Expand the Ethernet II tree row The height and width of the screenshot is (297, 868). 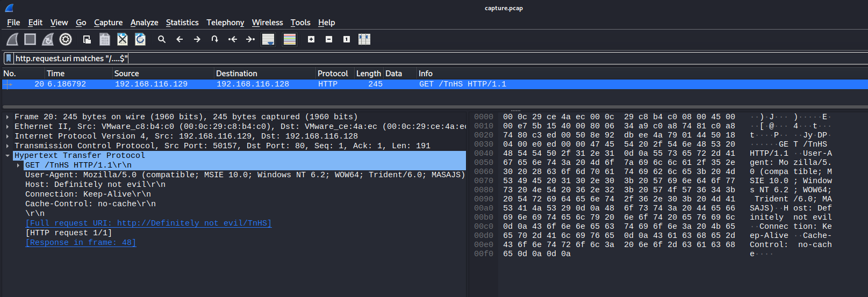click(x=8, y=127)
